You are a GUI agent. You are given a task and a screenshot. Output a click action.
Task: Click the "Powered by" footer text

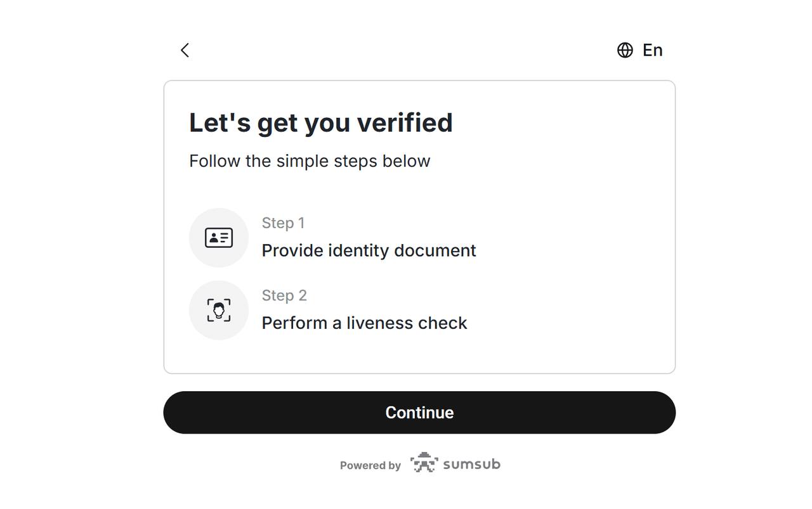pos(370,465)
